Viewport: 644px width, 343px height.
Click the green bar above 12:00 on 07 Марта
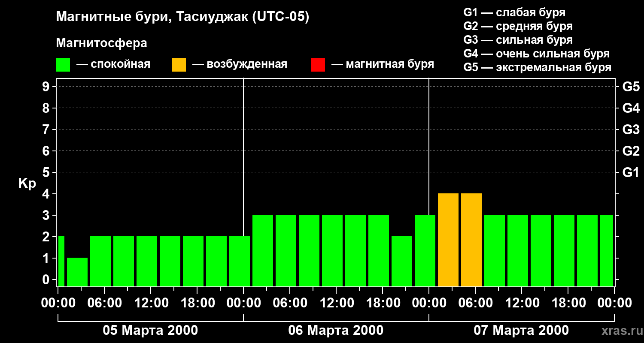pos(518,250)
